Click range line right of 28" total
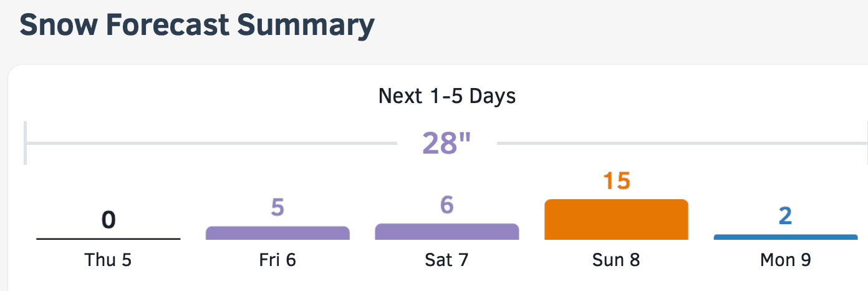The image size is (868, 291). 682,143
